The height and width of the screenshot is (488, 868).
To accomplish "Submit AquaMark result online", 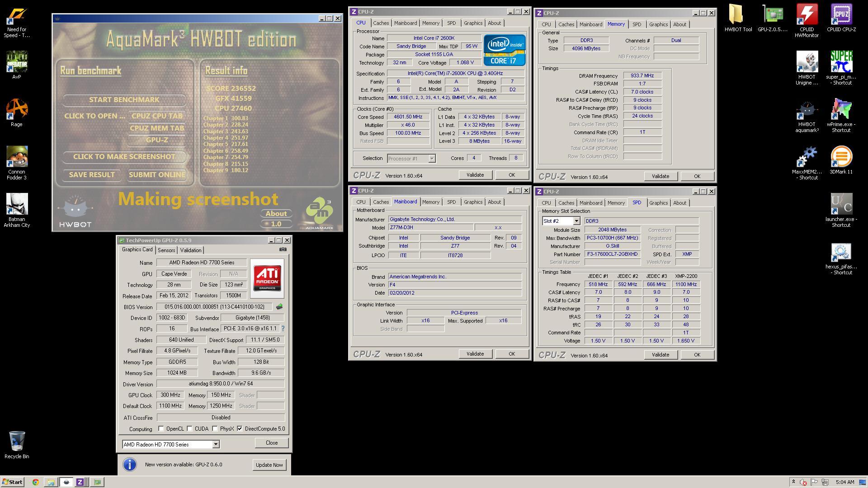I will tap(157, 174).
